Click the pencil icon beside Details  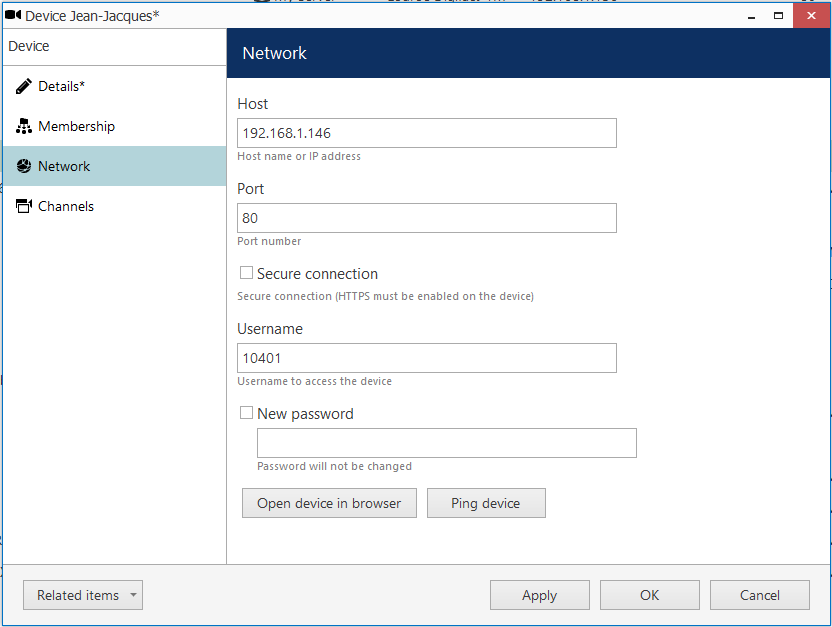tap(23, 86)
